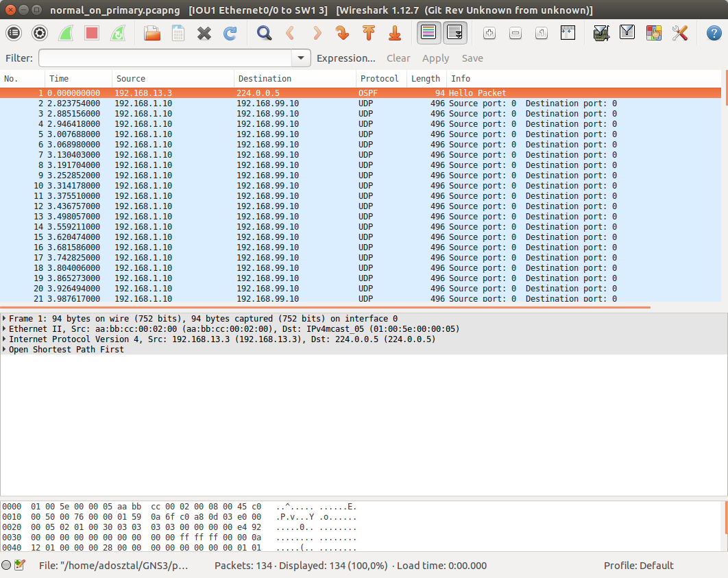Toggle auto scroll in live capture
The image size is (728, 578).
tap(455, 33)
